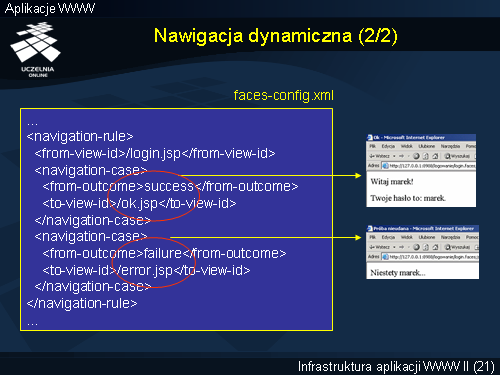Click the Uczelnia Online logo
The width and height of the screenshot is (500, 375).
click(x=36, y=49)
